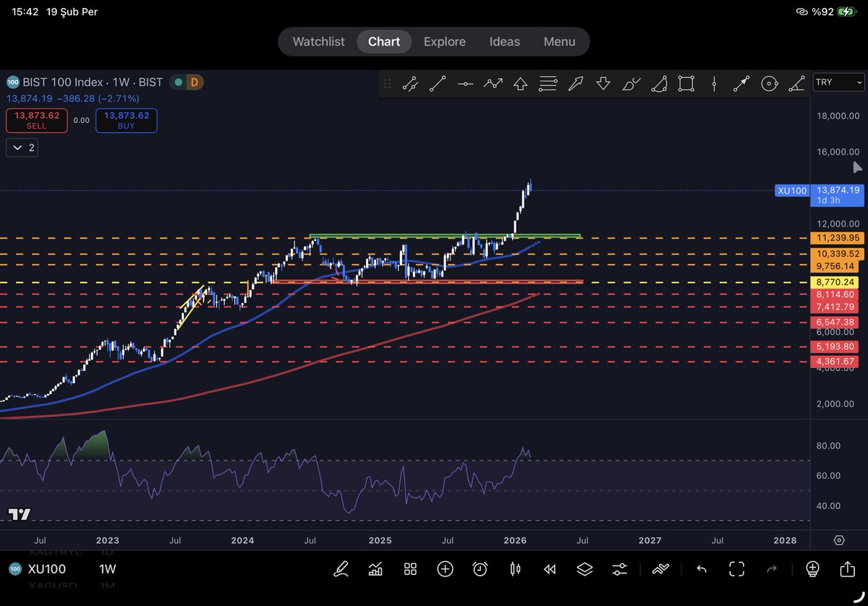Select the Chart tab
The image size is (868, 606).
(384, 41)
